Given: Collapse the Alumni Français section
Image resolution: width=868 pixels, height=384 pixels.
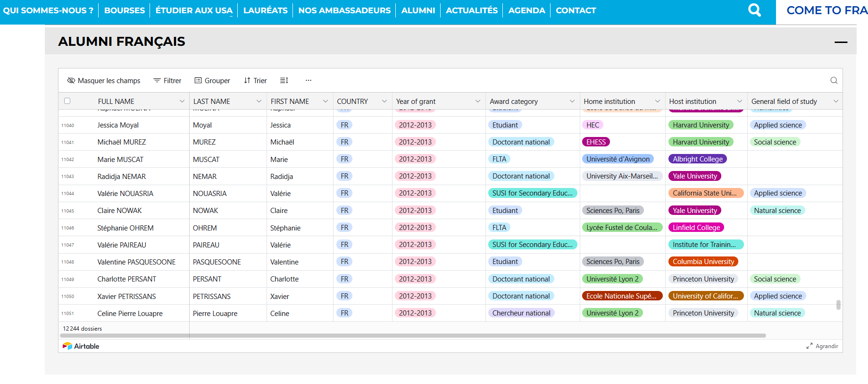Looking at the screenshot, I should [x=841, y=42].
